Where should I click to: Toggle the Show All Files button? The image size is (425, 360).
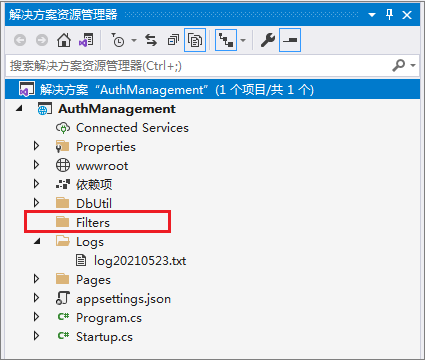[x=195, y=40]
